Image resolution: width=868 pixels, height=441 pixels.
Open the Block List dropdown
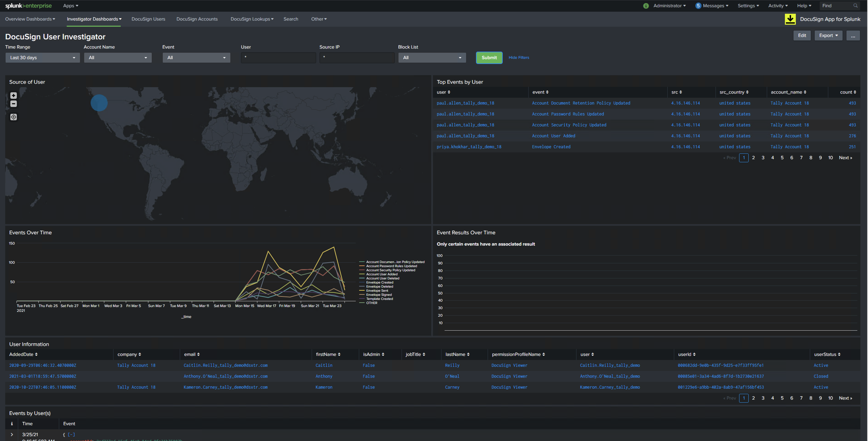[432, 57]
